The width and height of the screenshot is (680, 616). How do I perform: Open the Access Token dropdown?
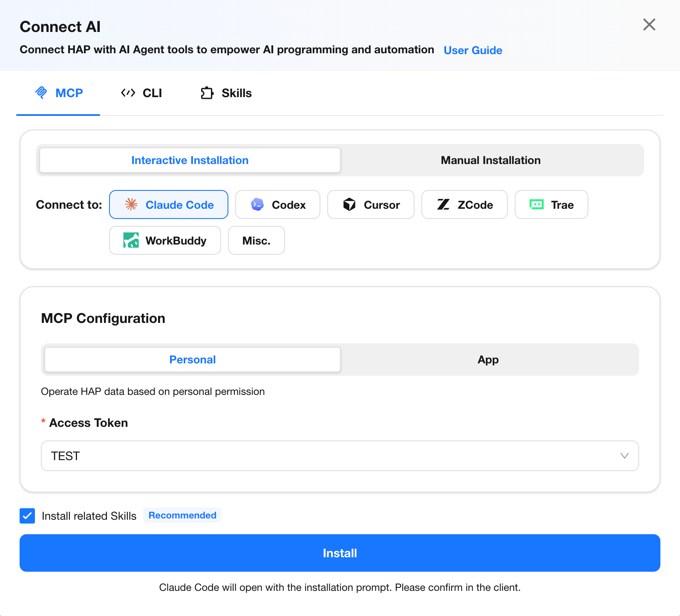click(x=340, y=456)
